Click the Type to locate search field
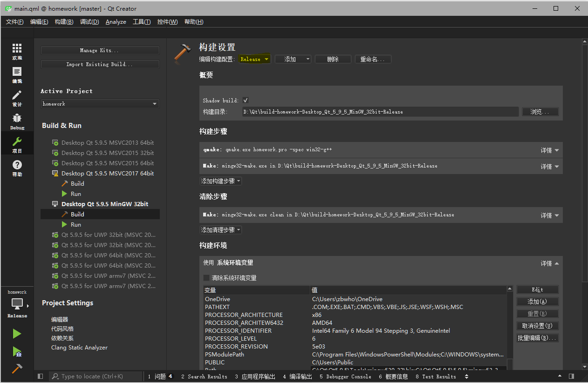 coord(96,376)
